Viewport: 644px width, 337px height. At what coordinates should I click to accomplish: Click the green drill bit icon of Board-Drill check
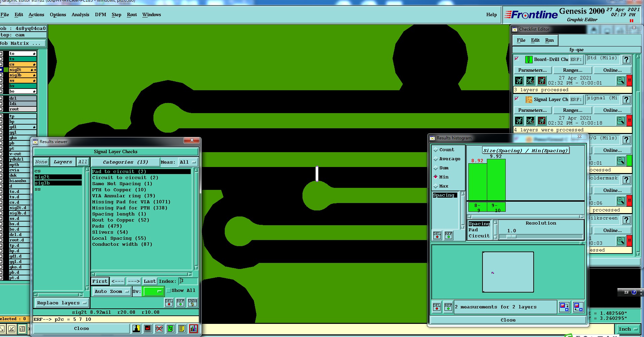tap(529, 60)
